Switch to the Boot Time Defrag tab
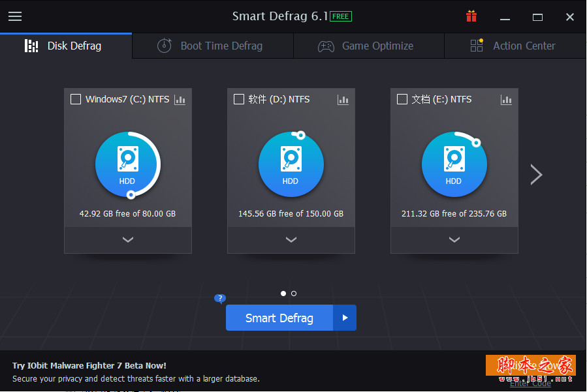 point(213,46)
